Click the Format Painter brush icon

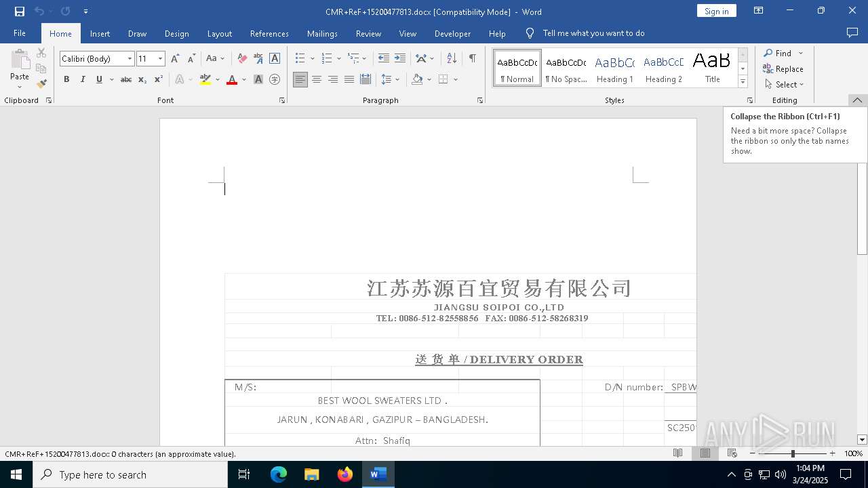(41, 84)
